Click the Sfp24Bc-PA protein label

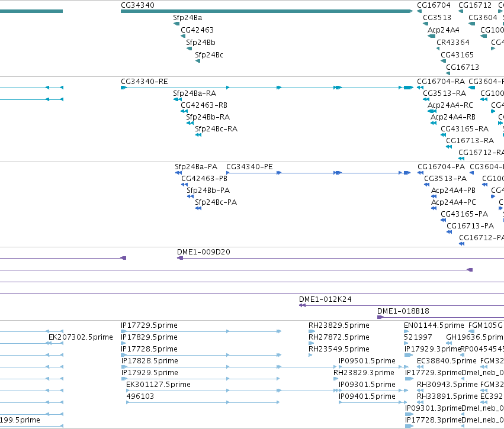(x=216, y=202)
